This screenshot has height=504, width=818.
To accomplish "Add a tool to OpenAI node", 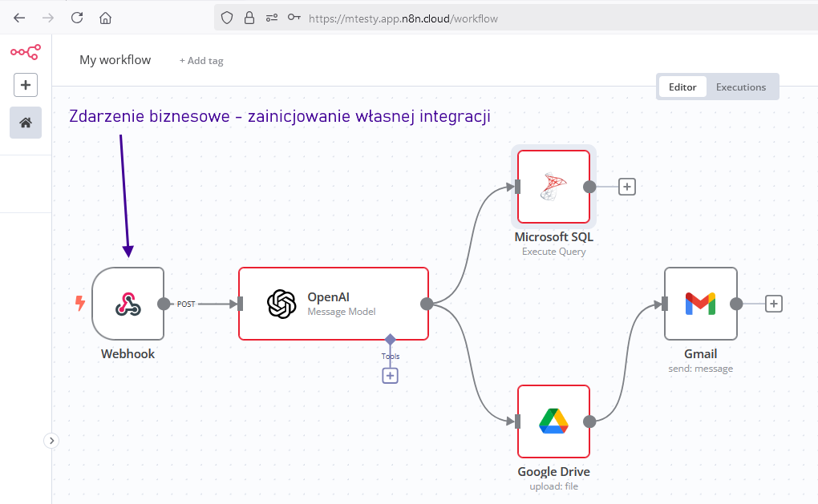I will pos(390,375).
